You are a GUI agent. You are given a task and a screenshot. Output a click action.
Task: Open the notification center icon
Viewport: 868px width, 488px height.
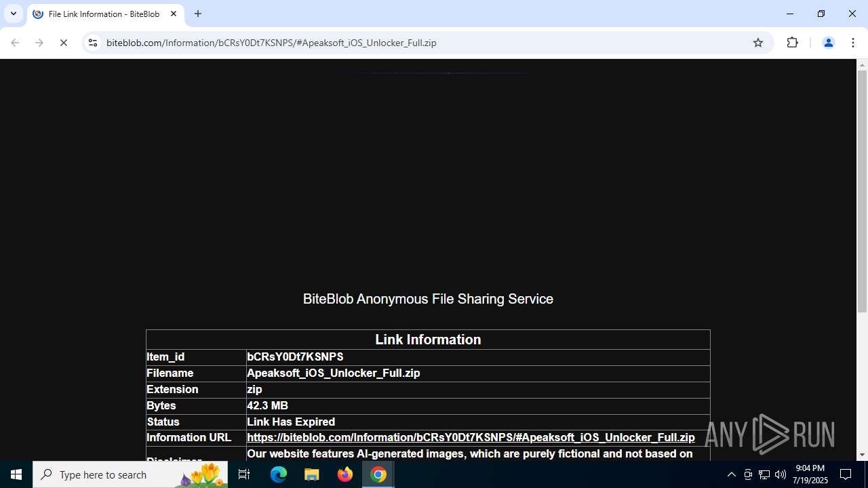tap(846, 474)
